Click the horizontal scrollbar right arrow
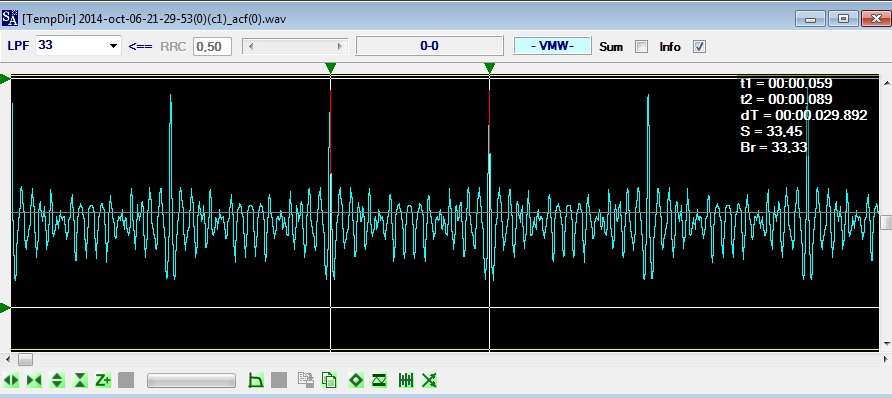This screenshot has height=398, width=892. [885, 359]
